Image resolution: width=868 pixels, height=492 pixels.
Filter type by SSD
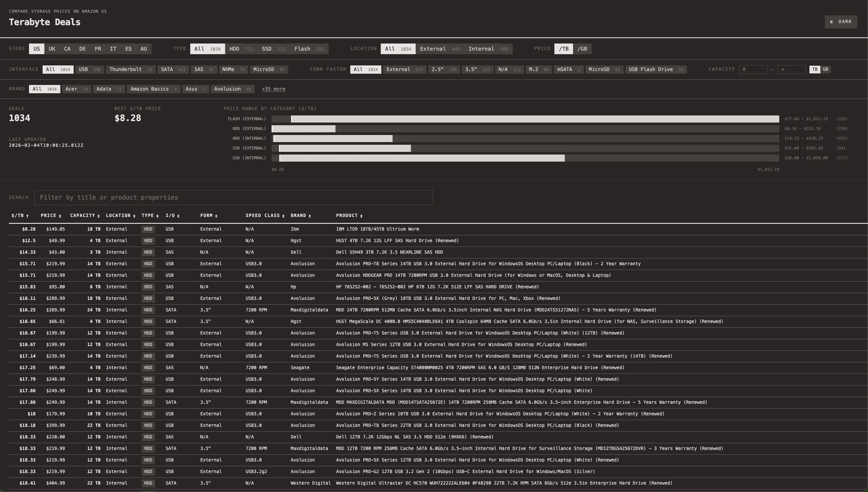pos(273,49)
